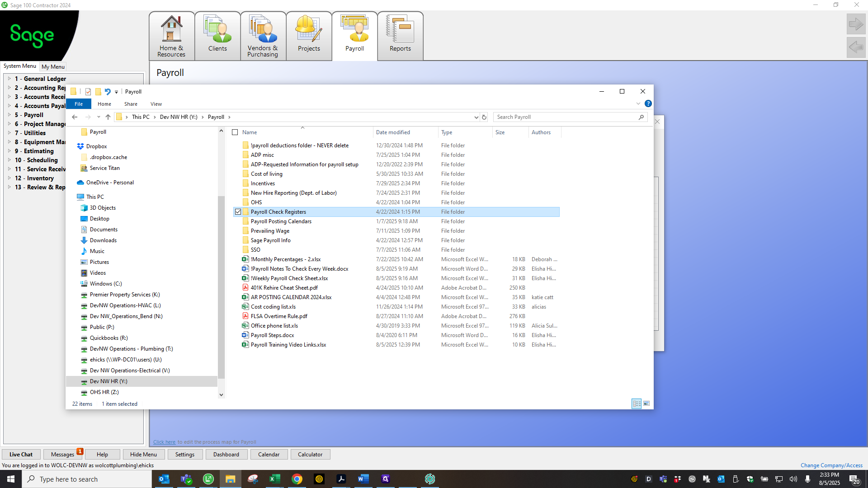Viewport: 868px width, 488px height.
Task: Open Excel from the taskbar
Action: (275, 479)
